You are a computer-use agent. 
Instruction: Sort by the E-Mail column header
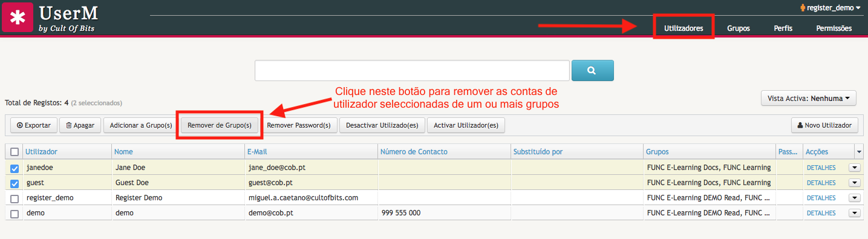click(x=311, y=151)
